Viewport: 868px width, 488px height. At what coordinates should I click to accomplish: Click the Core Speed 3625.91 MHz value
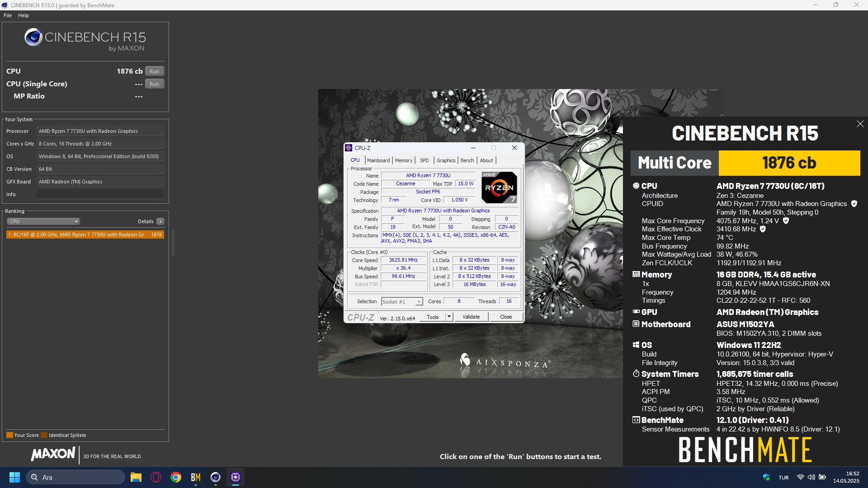click(403, 260)
